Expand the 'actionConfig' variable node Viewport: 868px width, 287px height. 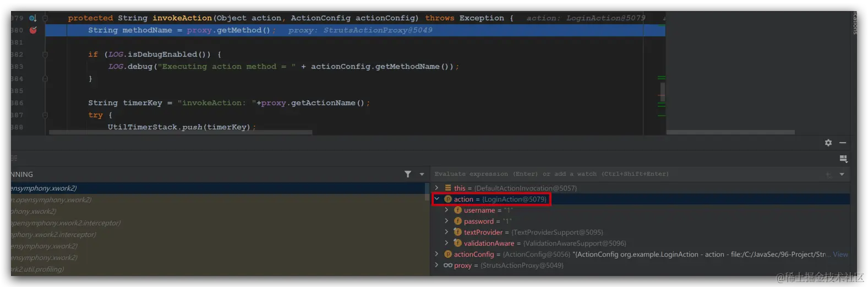[x=437, y=254]
